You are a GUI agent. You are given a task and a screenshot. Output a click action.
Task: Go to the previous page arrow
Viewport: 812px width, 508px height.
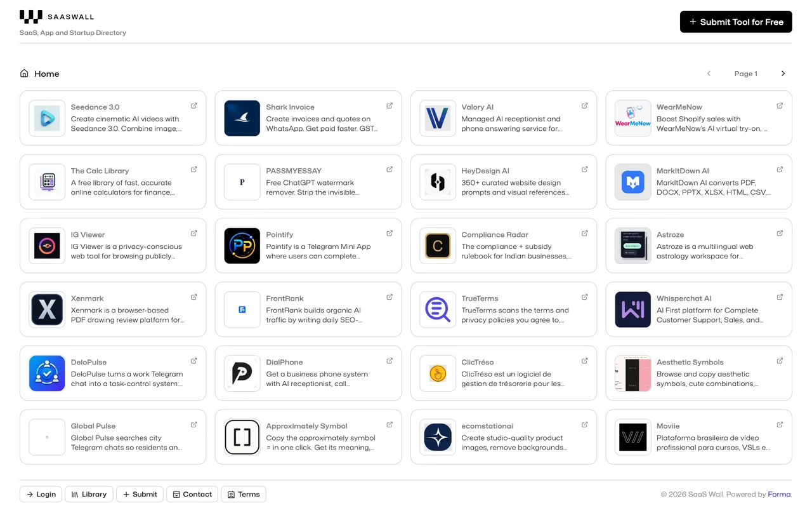pyautogui.click(x=709, y=74)
